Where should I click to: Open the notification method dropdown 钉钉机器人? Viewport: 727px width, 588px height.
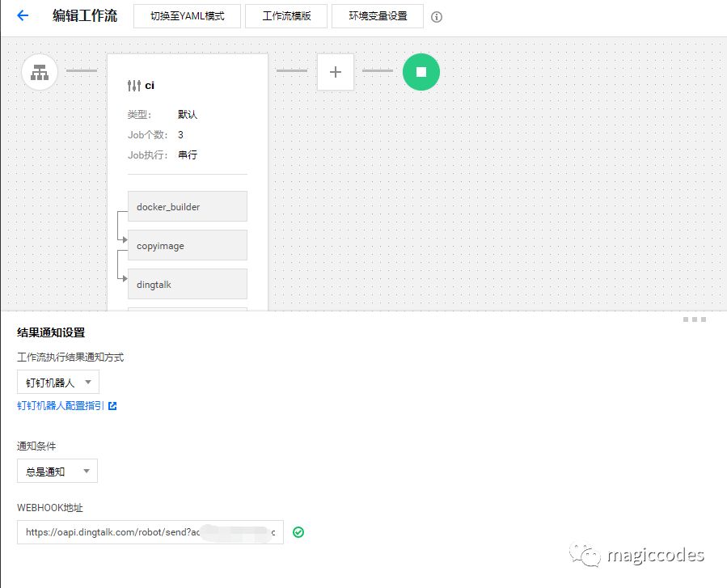(x=58, y=382)
